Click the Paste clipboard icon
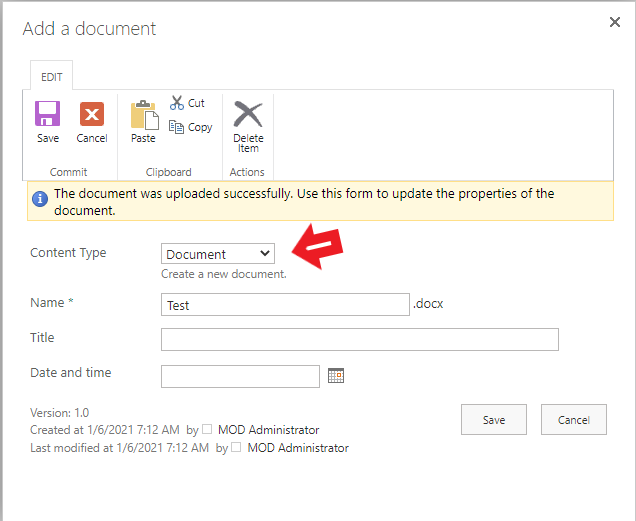 (x=144, y=115)
